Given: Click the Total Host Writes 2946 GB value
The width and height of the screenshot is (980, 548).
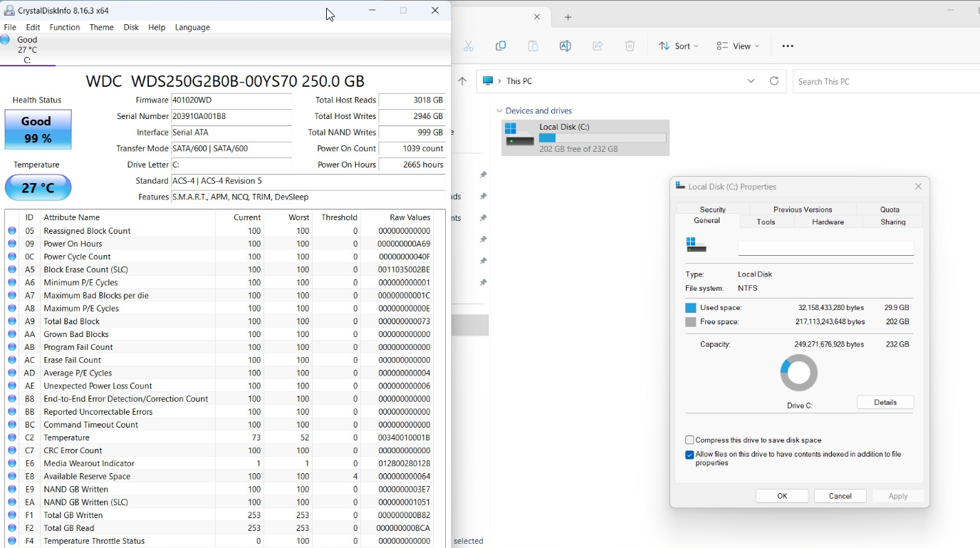Looking at the screenshot, I should 412,116.
